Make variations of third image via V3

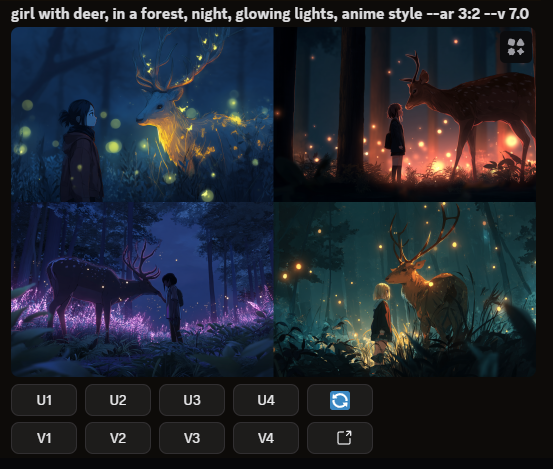coord(192,438)
